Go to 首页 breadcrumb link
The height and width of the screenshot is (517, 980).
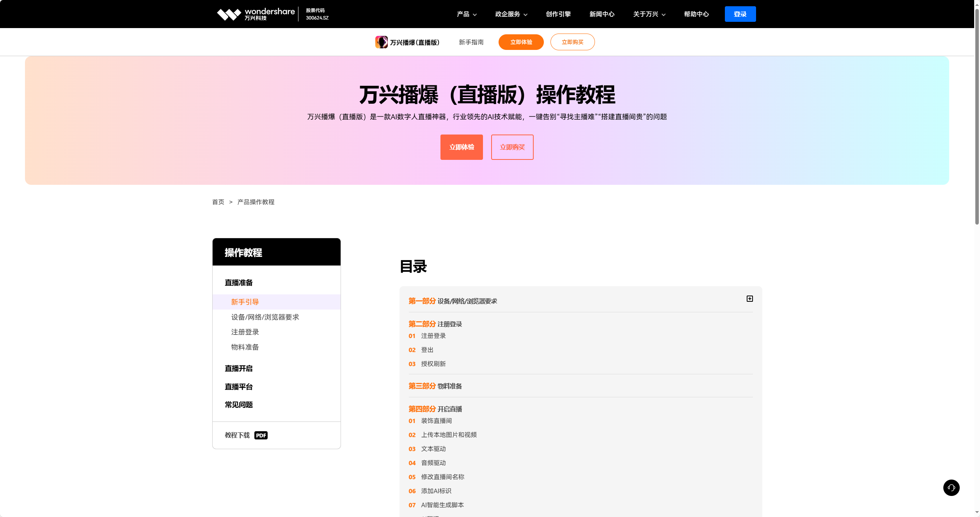pos(218,202)
